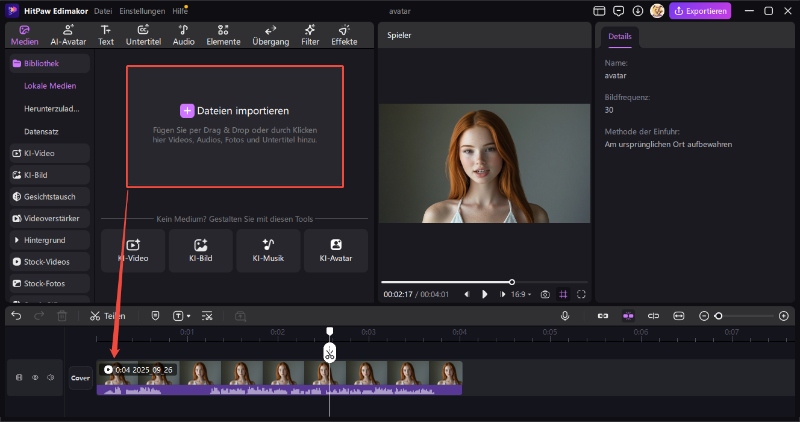Viewport: 800px width, 422px height.
Task: Click the undo arrow in timeline toolbar
Action: 16,315
